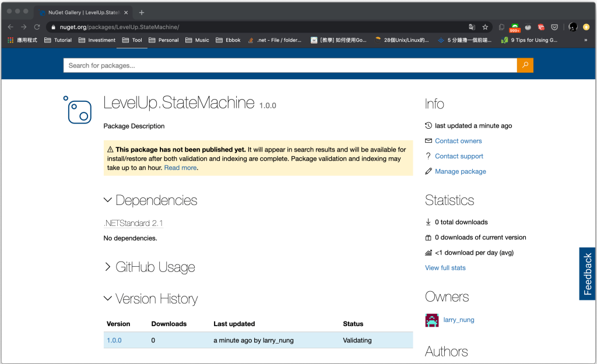This screenshot has width=597, height=364.
Task: Open the larry_nung owner profile link
Action: click(x=459, y=320)
